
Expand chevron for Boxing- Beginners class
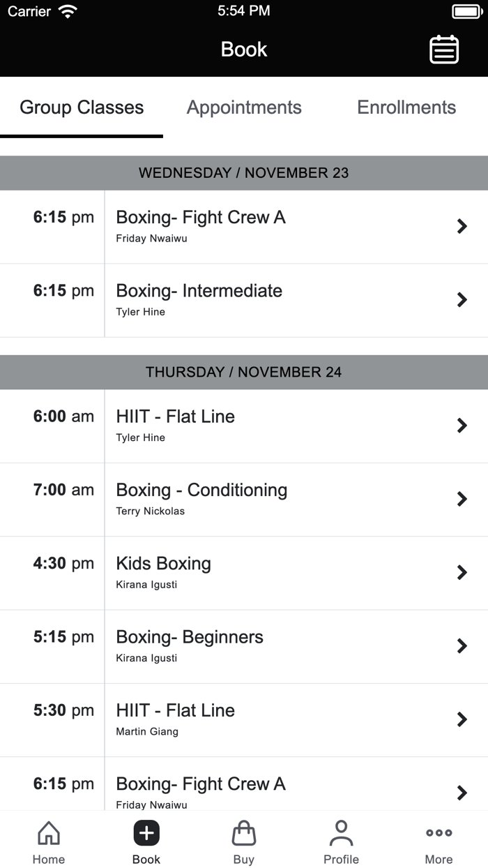(462, 646)
